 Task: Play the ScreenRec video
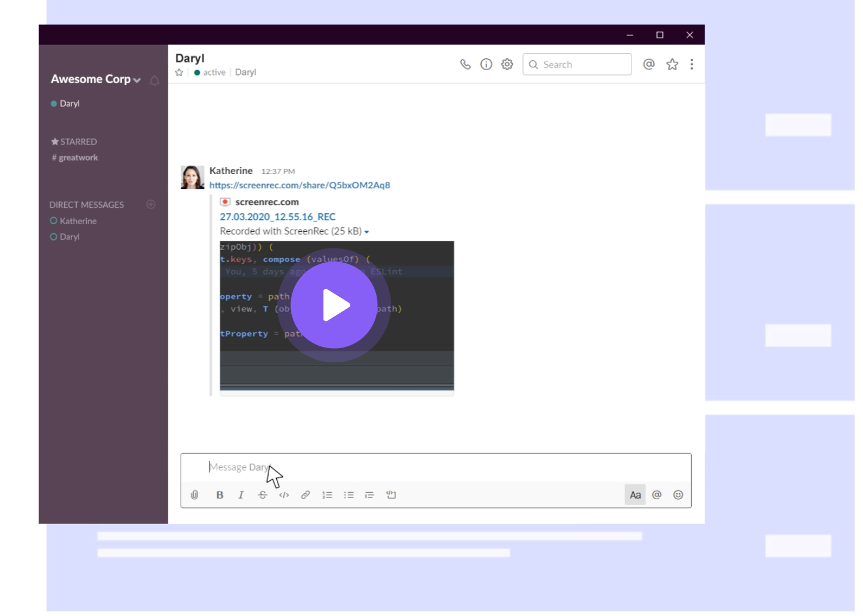[x=334, y=305]
